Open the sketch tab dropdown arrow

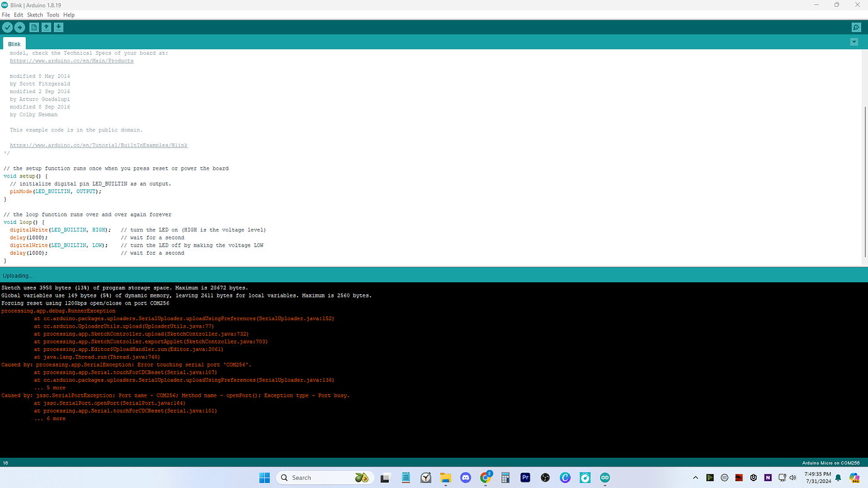pyautogui.click(x=854, y=42)
